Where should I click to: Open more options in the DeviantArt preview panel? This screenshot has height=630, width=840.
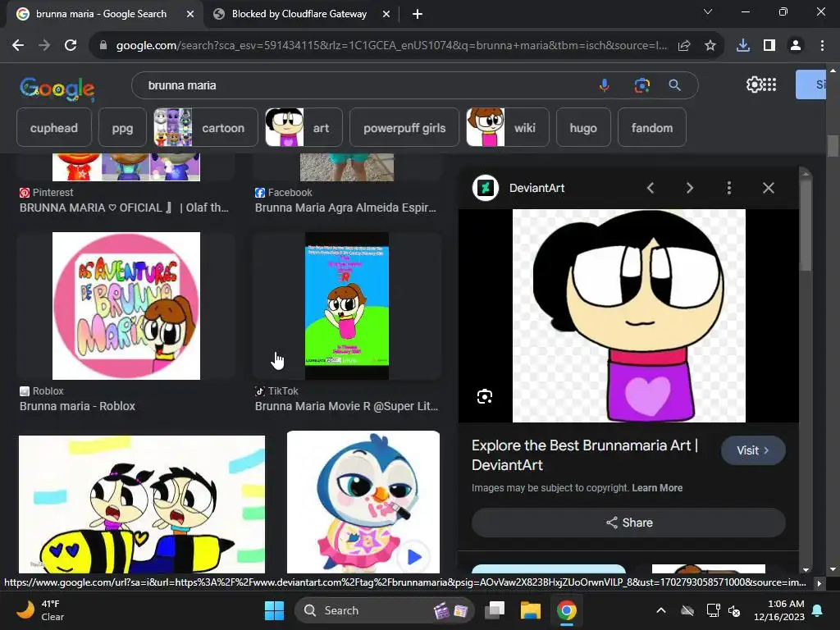click(x=729, y=188)
